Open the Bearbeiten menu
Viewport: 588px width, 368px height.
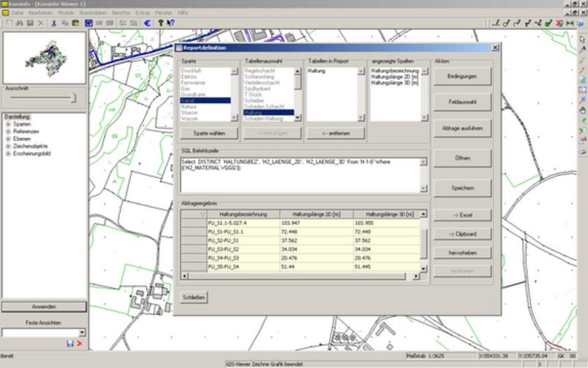(x=40, y=12)
